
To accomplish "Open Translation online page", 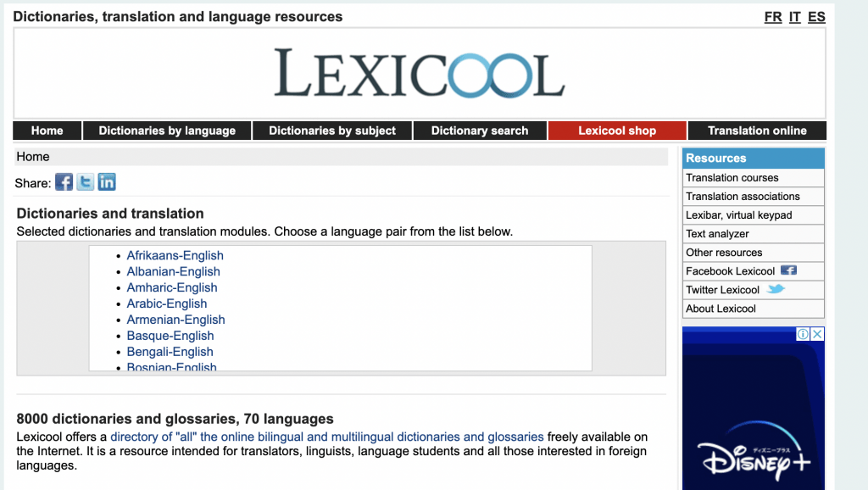I will tap(757, 131).
